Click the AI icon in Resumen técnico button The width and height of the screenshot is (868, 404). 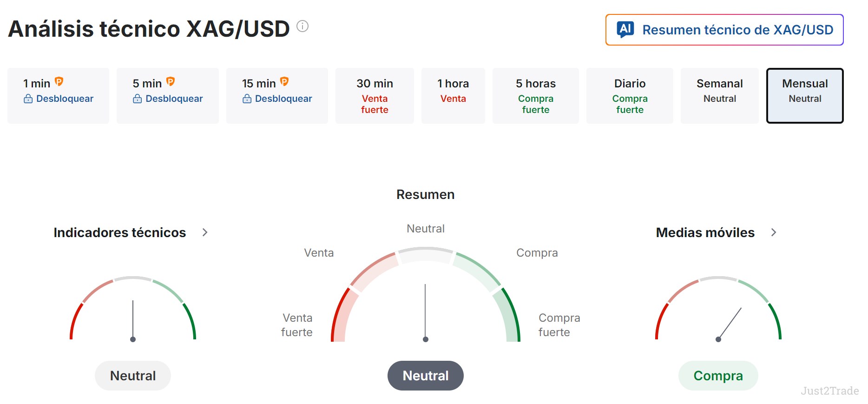pyautogui.click(x=625, y=30)
